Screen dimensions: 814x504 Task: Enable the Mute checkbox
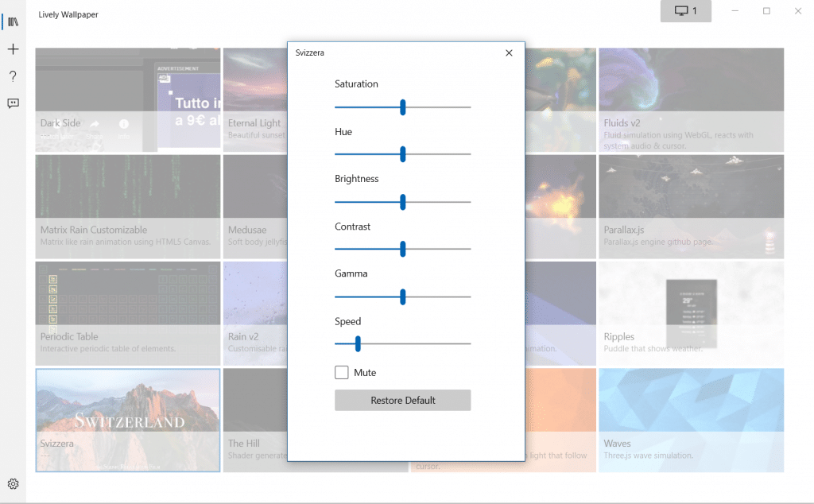pos(342,372)
